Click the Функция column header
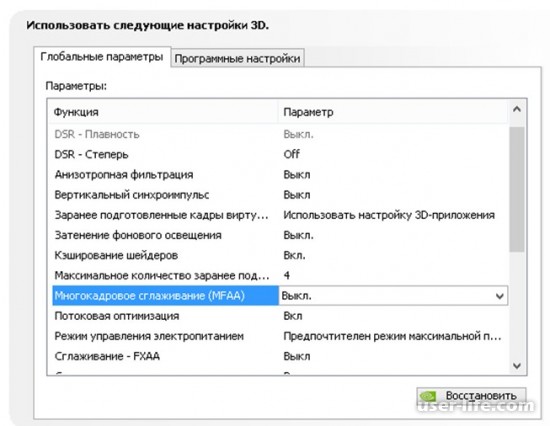Image resolution: width=550 pixels, height=426 pixels. point(163,112)
